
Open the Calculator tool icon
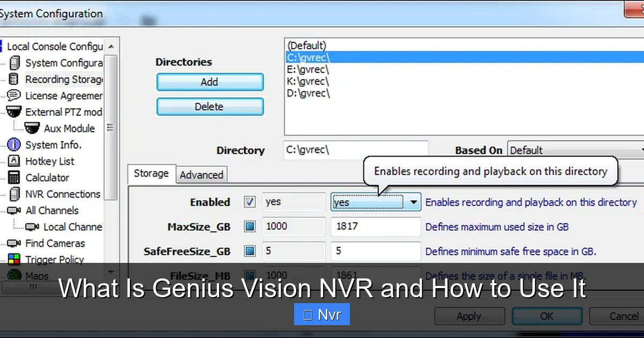pyautogui.click(x=13, y=178)
